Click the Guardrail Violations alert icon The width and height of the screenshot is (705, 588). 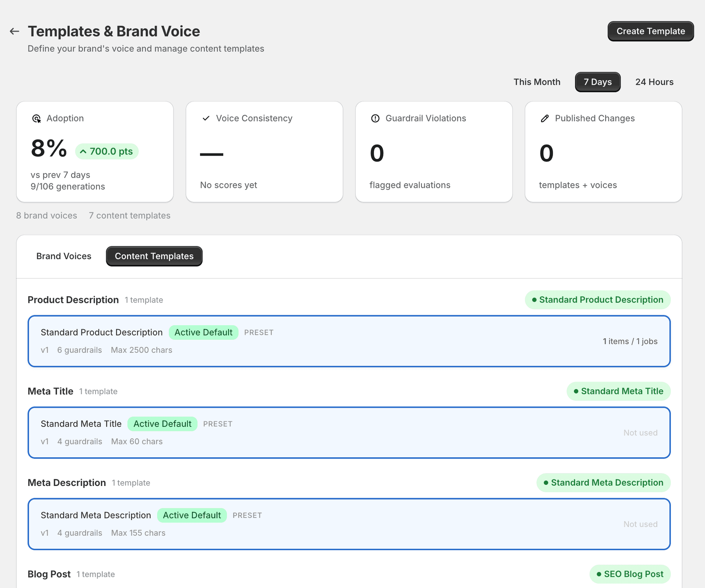click(x=375, y=118)
